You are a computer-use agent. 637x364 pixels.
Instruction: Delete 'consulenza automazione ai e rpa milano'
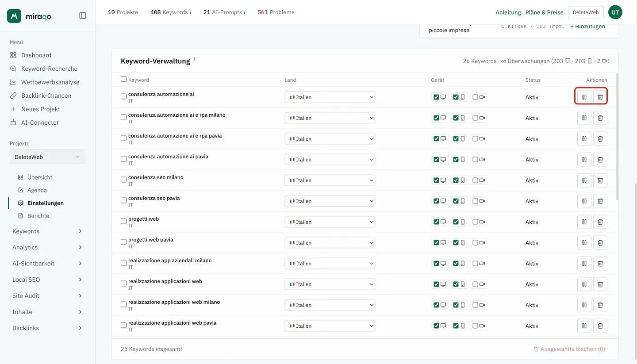click(600, 118)
